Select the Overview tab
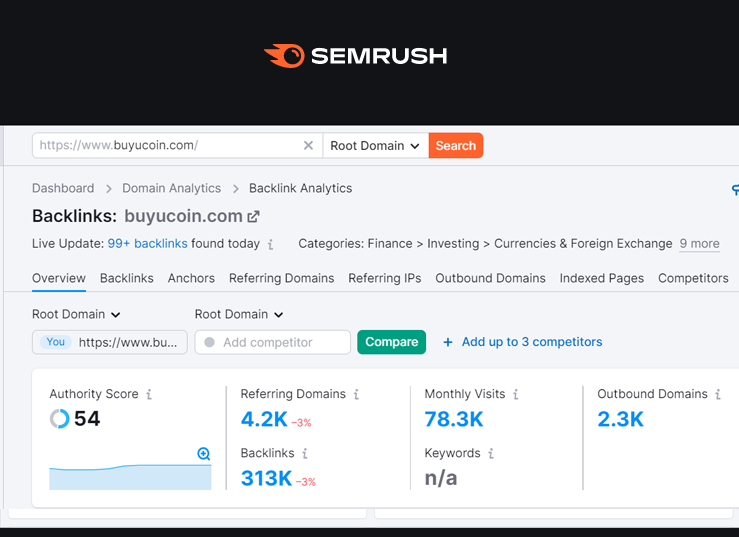This screenshot has width=739, height=537. pos(59,278)
